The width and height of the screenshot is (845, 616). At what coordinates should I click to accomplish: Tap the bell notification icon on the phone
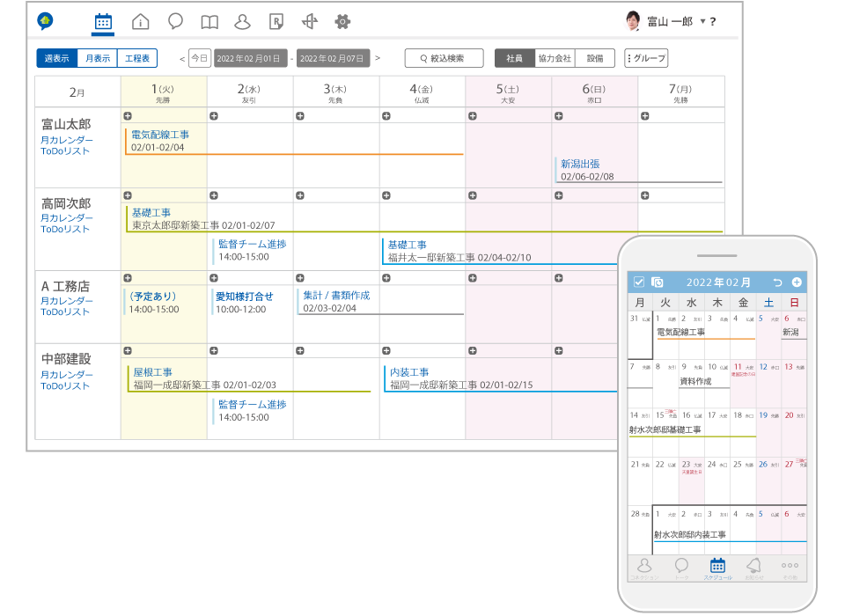point(753,566)
